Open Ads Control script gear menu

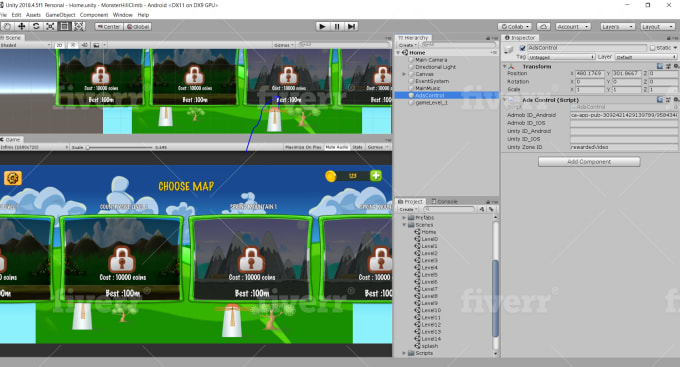tap(676, 100)
